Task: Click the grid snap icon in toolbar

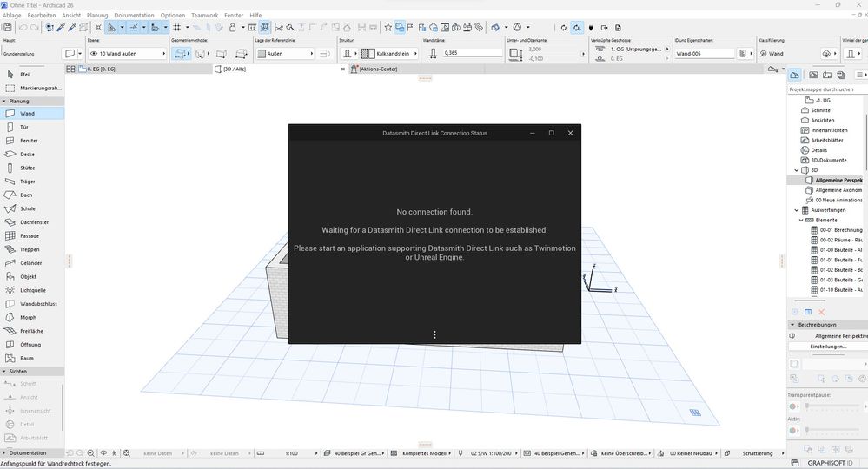Action: coord(177,27)
